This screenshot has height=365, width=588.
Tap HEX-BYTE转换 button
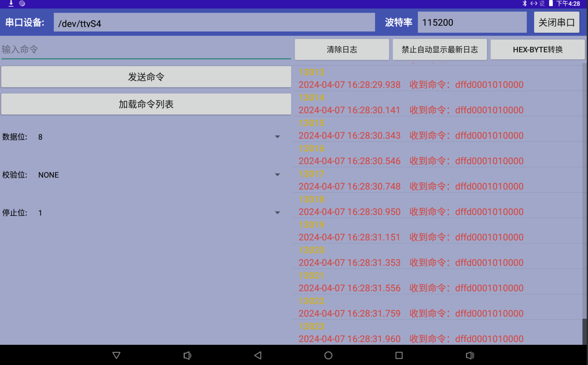(538, 49)
